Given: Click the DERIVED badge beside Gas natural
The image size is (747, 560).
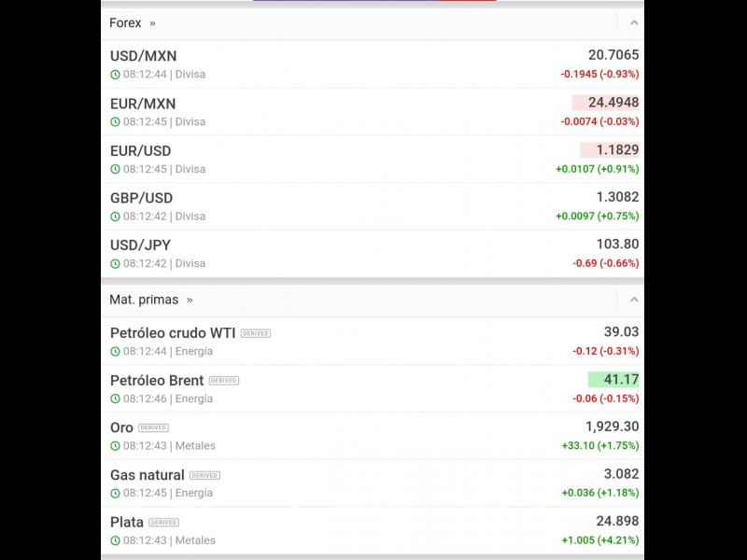Looking at the screenshot, I should point(204,475).
